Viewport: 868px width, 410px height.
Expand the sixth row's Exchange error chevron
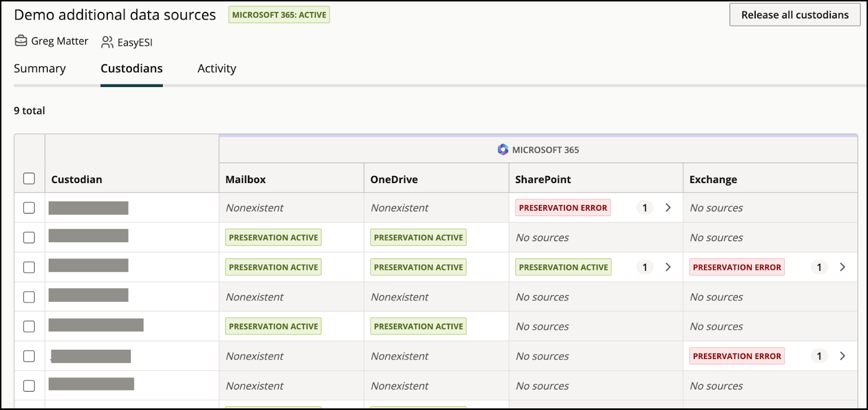pos(843,356)
